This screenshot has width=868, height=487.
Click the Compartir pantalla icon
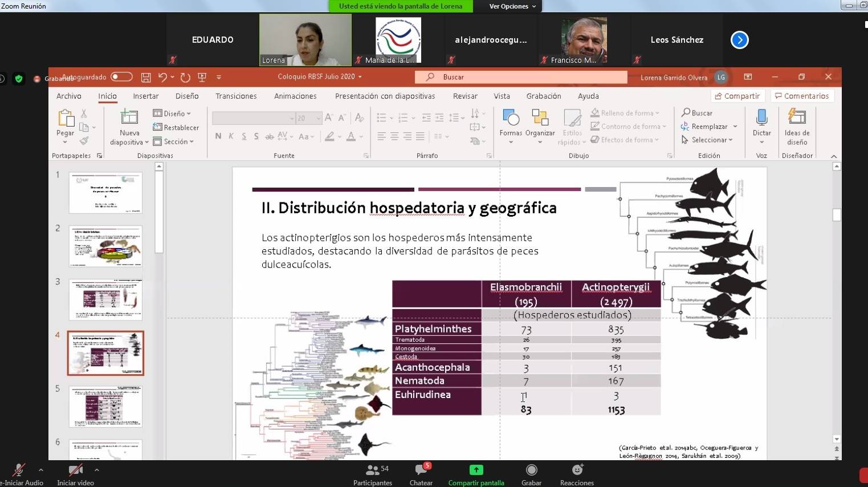pyautogui.click(x=476, y=470)
